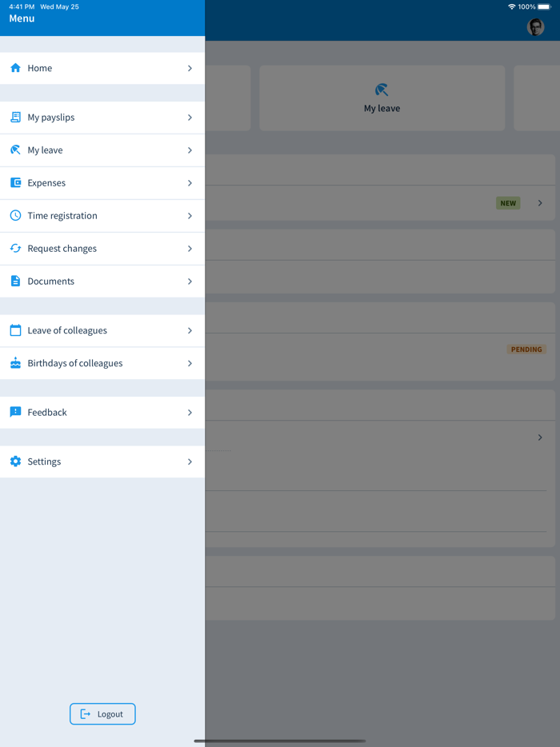Select Documents menu item
Viewport: 560px width, 747px height.
pos(102,281)
